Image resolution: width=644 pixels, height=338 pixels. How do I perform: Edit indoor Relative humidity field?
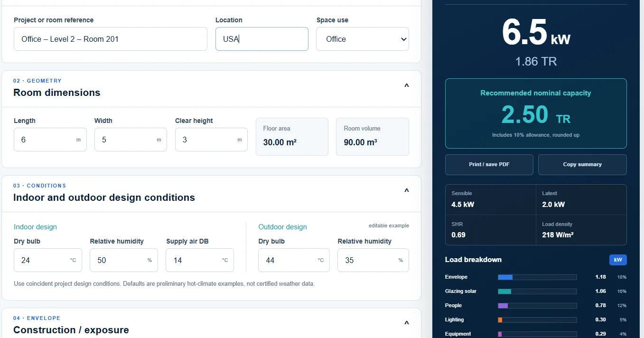(x=124, y=260)
